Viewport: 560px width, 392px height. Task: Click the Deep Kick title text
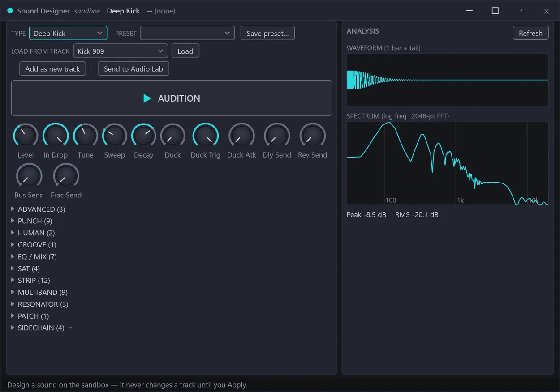coord(123,11)
